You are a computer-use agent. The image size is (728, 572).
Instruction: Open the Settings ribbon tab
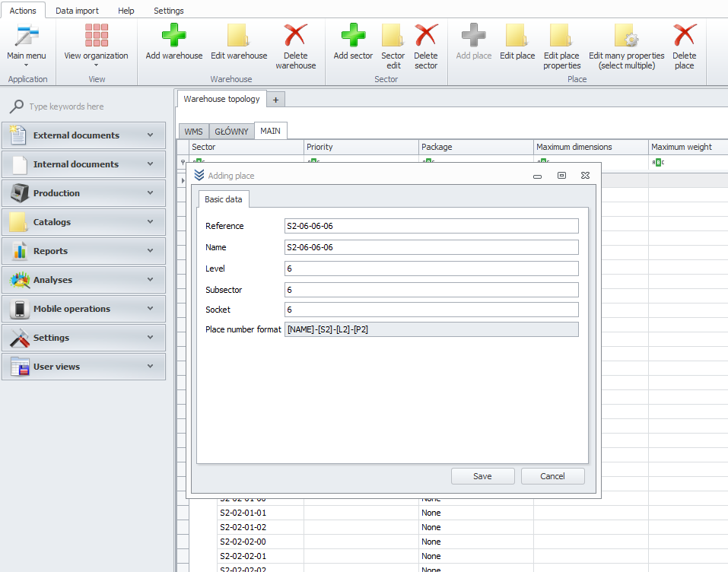click(x=169, y=11)
